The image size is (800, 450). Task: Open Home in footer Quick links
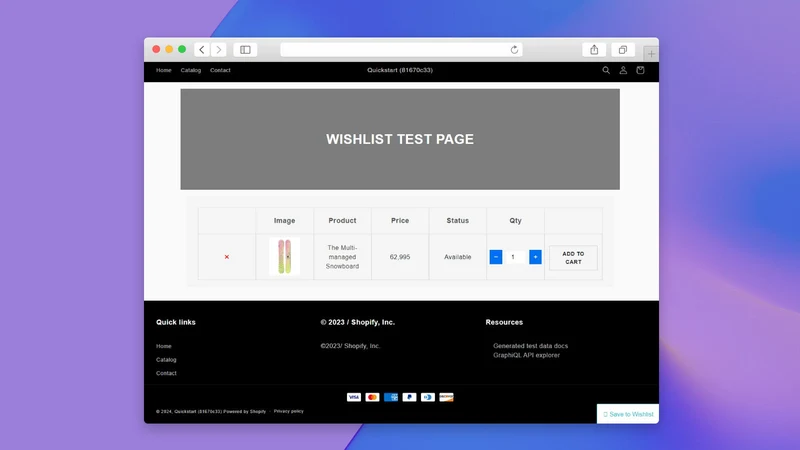click(x=164, y=346)
